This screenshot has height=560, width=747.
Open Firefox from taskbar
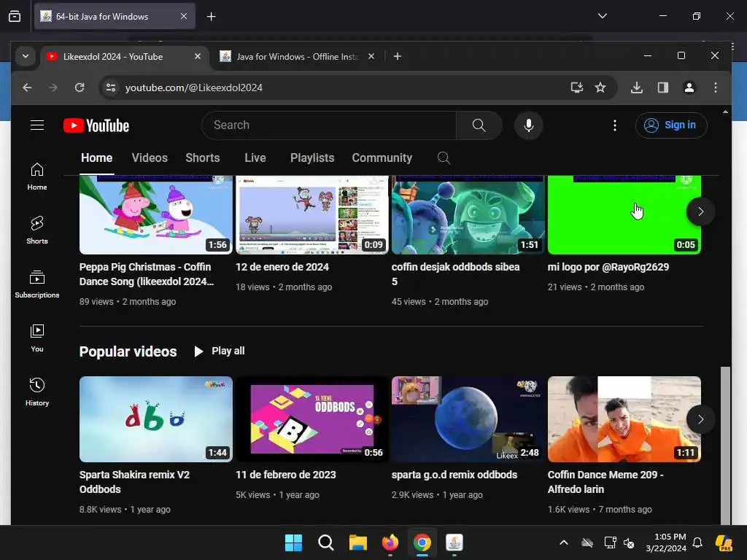click(x=390, y=542)
